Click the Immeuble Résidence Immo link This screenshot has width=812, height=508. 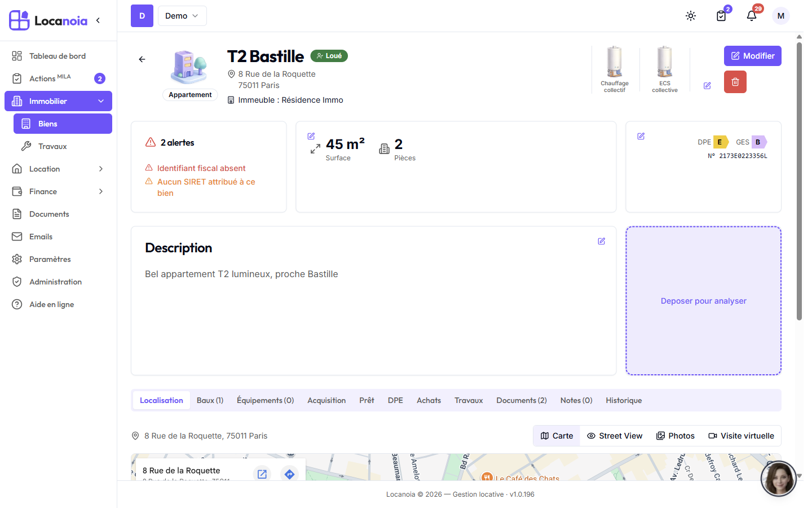point(290,100)
